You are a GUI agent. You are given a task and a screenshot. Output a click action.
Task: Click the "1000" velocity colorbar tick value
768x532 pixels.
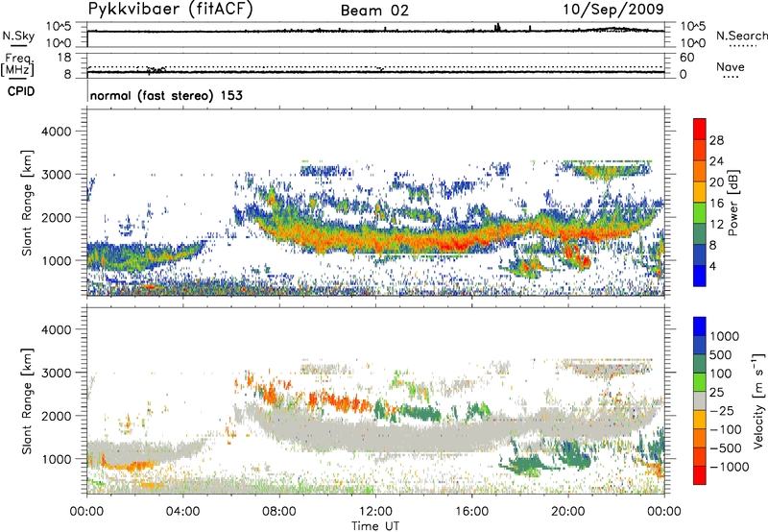pos(724,336)
